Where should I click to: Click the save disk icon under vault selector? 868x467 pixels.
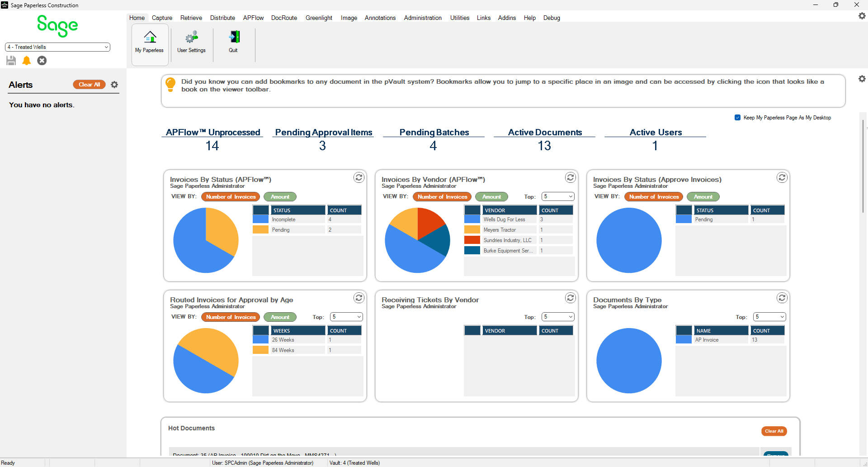[x=11, y=61]
